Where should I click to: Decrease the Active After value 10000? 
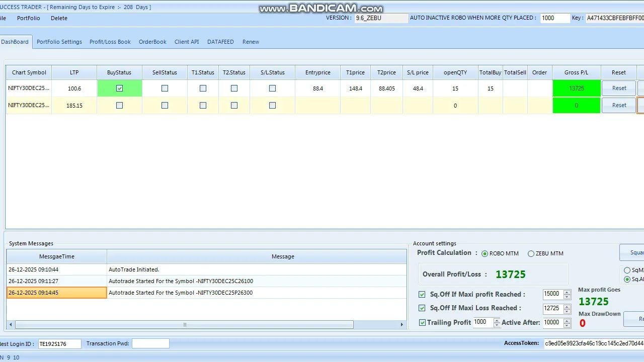tap(567, 325)
